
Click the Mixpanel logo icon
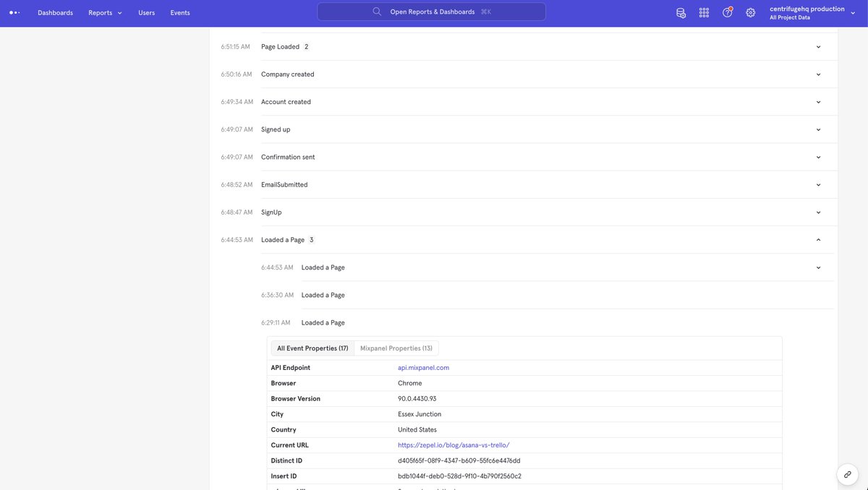[x=14, y=12]
